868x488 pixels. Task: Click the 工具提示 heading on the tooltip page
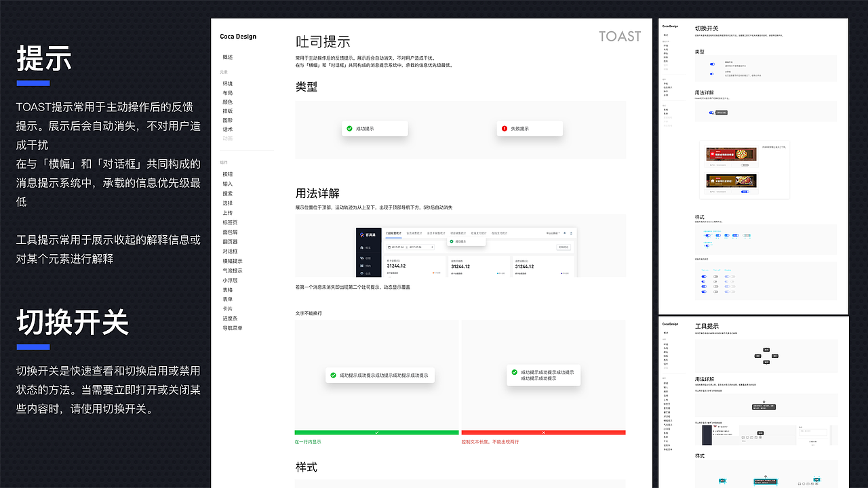707,327
